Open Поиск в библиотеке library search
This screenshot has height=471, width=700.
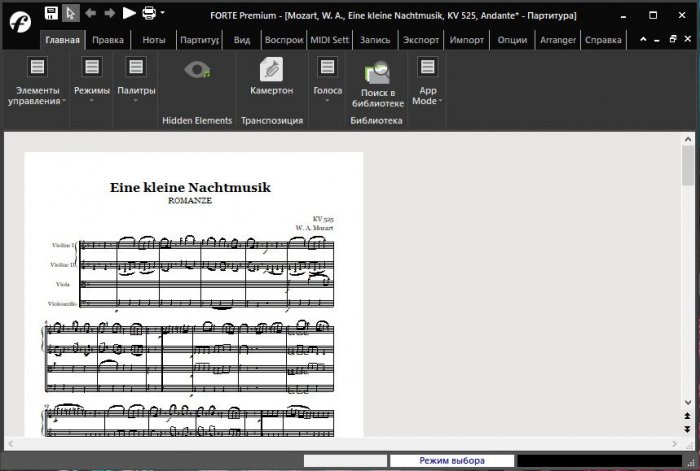(x=378, y=84)
